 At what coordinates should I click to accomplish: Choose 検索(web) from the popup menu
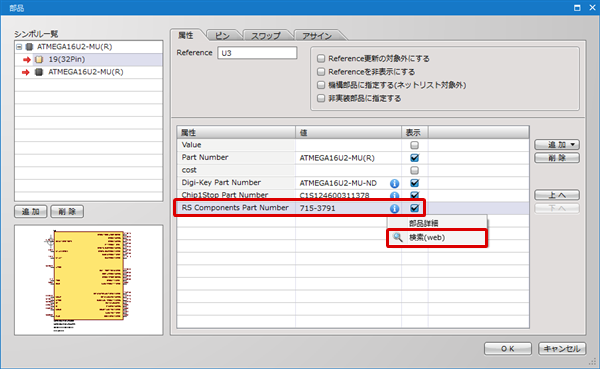coord(437,238)
